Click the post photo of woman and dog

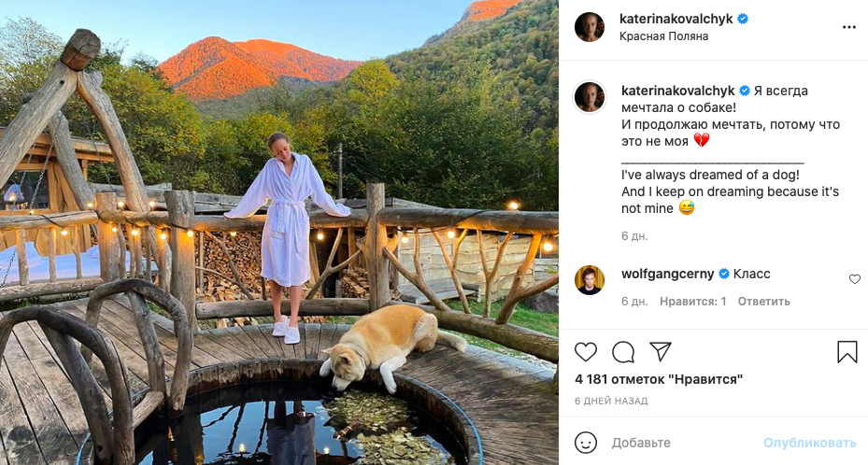click(x=279, y=232)
